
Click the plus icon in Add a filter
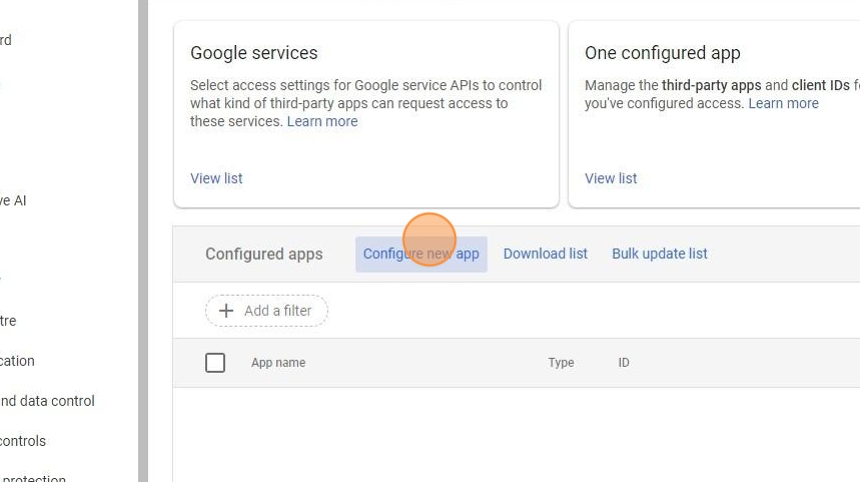tap(226, 311)
